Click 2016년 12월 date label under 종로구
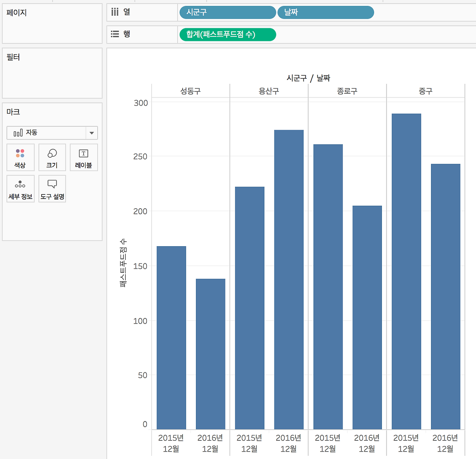This screenshot has width=476, height=459. (x=367, y=443)
